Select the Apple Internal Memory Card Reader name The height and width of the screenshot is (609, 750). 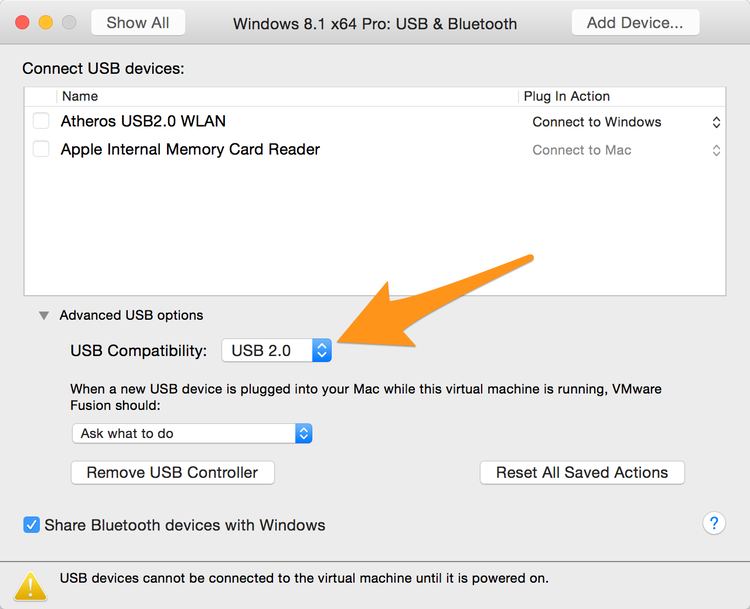pyautogui.click(x=190, y=149)
